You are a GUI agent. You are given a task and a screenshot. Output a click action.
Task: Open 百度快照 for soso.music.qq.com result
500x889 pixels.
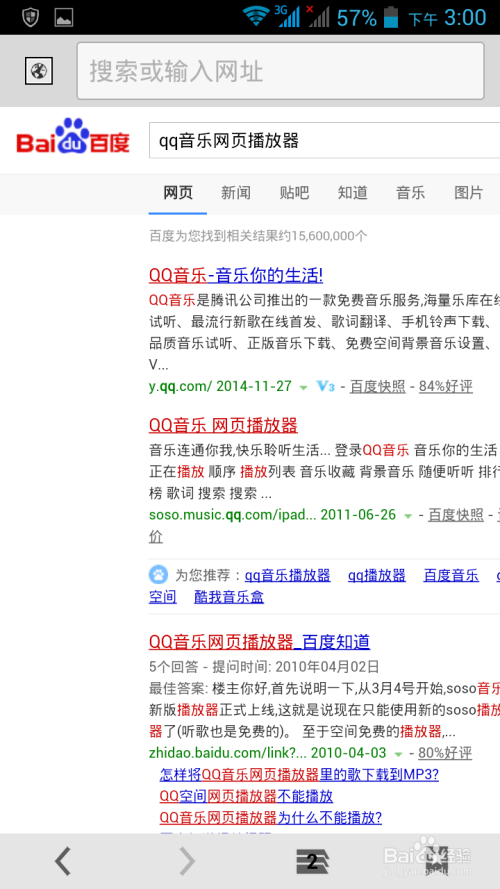456,515
